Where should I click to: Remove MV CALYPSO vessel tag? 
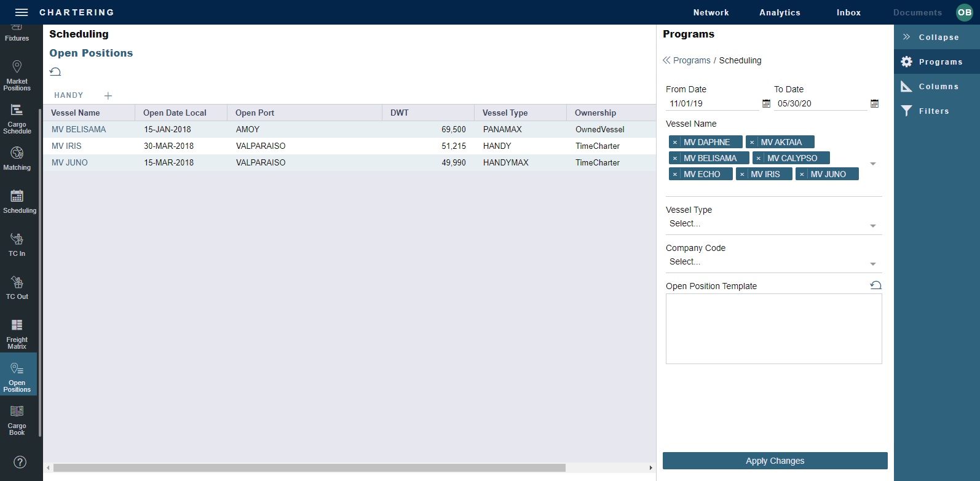759,158
